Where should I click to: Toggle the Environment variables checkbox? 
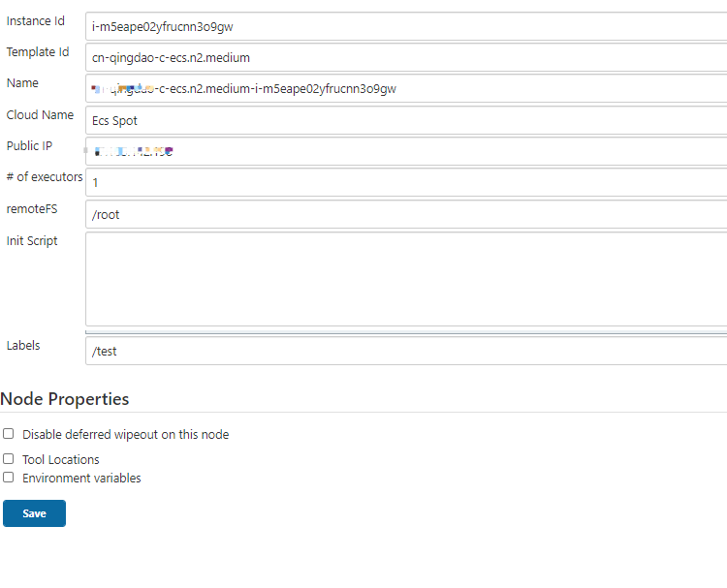9,478
